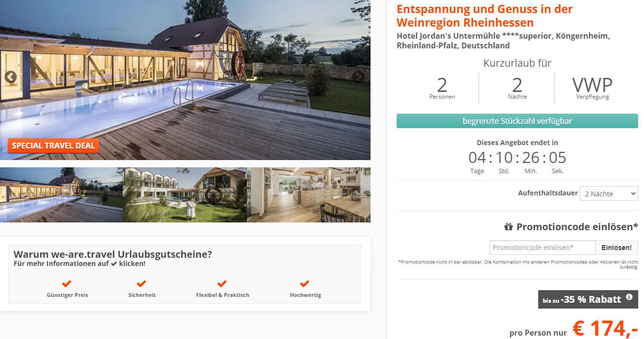Click the gift icon next to Promotioncode einlösen

[508, 227]
